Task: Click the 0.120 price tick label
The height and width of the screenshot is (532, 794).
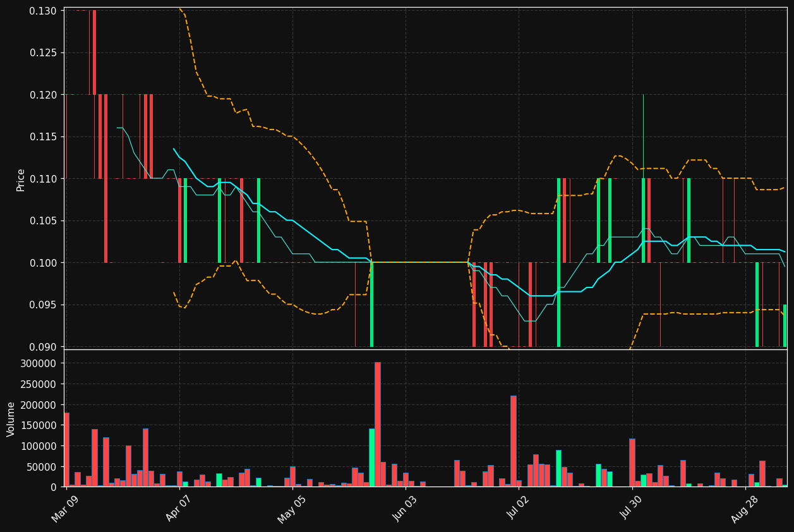Action: 43,95
